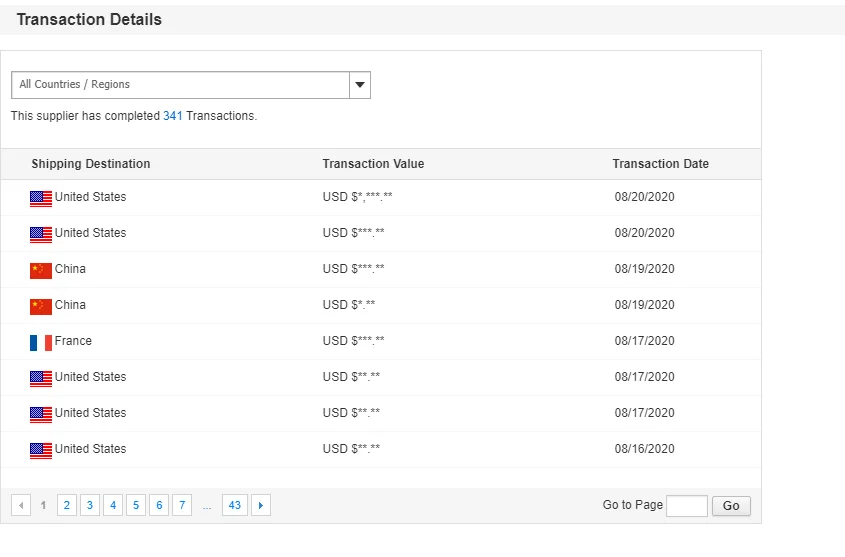Jump to page 5
Screen dimensions: 845x557
(x=136, y=506)
